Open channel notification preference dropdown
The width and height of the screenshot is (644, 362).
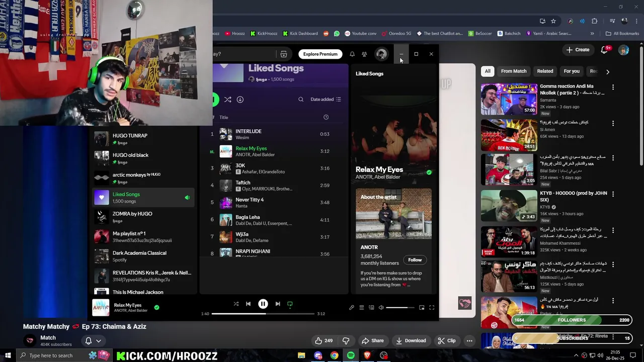(x=93, y=341)
